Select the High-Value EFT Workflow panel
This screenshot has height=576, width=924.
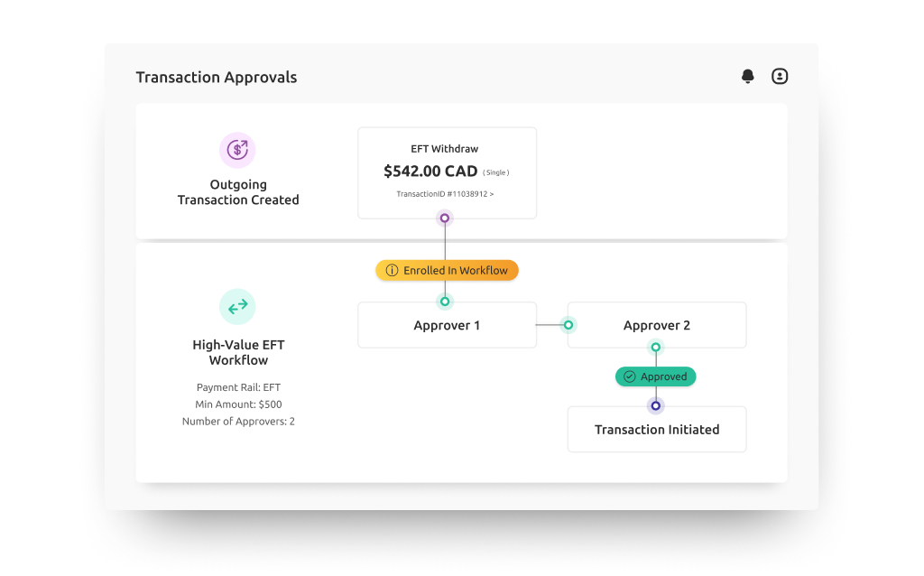[x=237, y=351]
